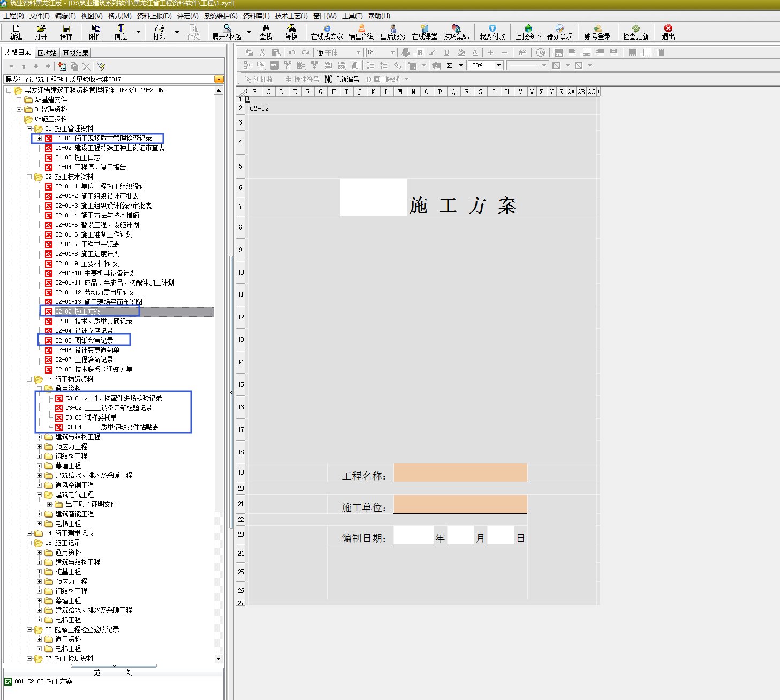Open 待办事项 to-do items
The width and height of the screenshot is (780, 700).
click(560, 32)
